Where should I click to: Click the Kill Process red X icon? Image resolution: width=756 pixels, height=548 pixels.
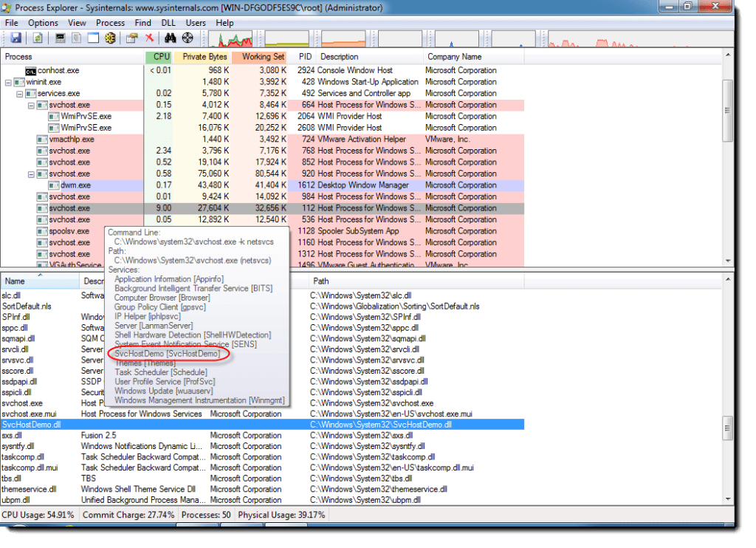pyautogui.click(x=150, y=38)
